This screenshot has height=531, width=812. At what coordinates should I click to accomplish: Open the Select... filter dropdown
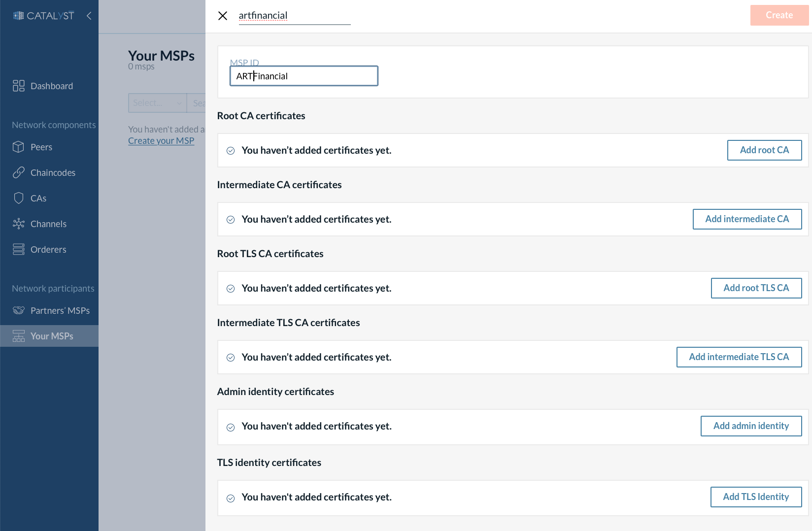click(157, 103)
